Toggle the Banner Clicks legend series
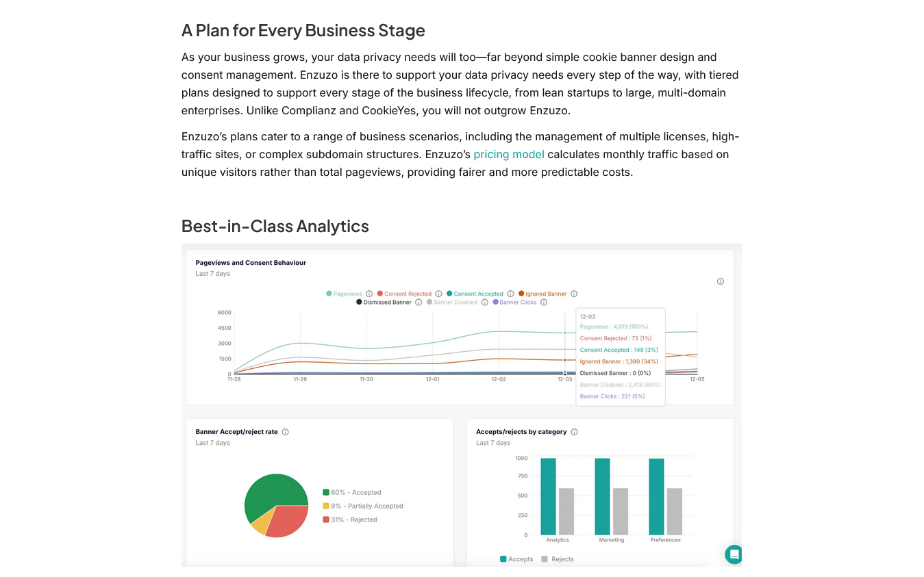 coord(514,302)
